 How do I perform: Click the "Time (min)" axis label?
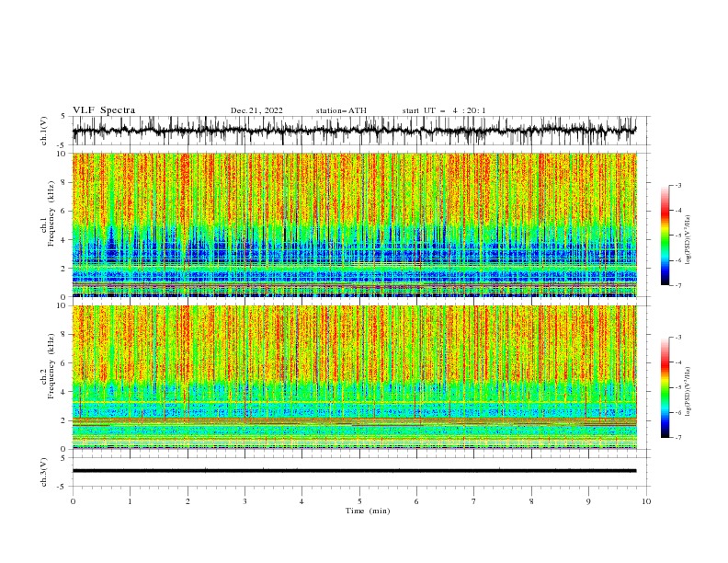pyautogui.click(x=368, y=511)
